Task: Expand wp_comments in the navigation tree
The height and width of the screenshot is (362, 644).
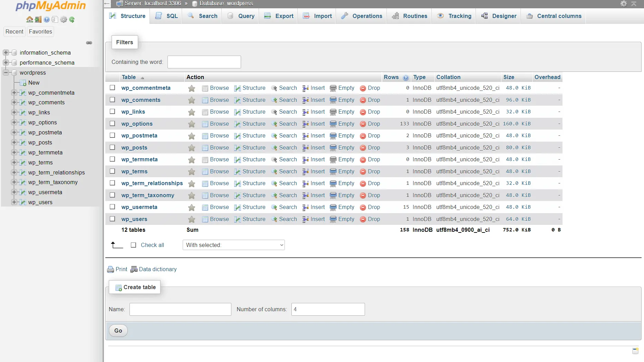Action: pyautogui.click(x=14, y=103)
